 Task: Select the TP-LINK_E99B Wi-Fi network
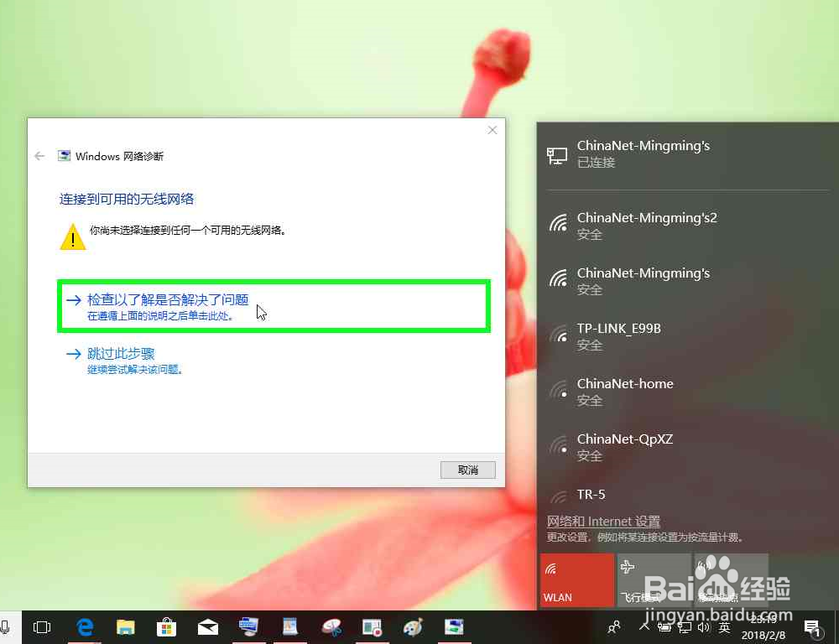tap(688, 336)
